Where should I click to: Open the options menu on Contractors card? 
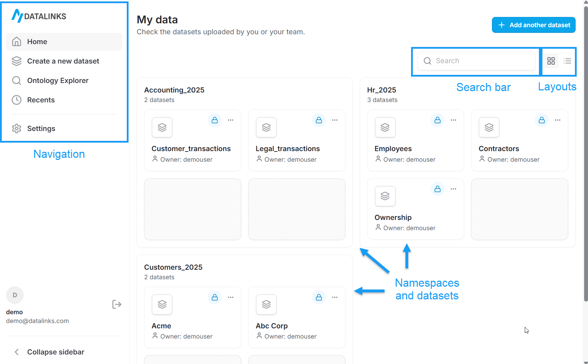pyautogui.click(x=557, y=120)
